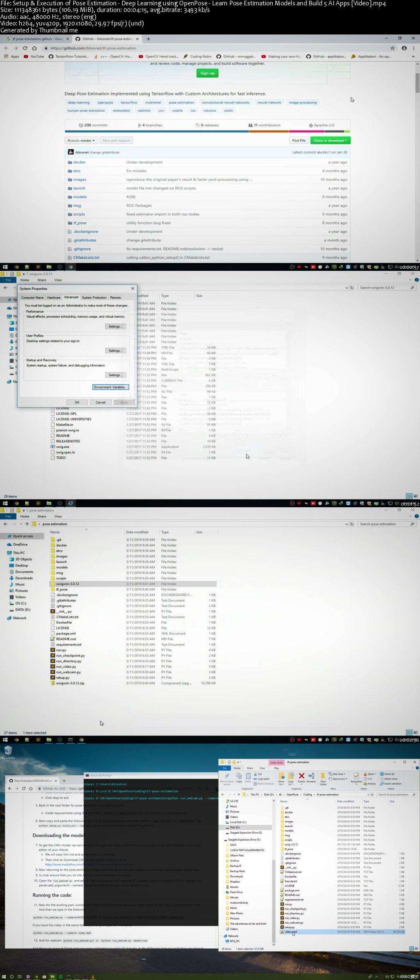Open the Apps grid in the bookmarks bar
This screenshot has width=420, height=980.
(11, 57)
